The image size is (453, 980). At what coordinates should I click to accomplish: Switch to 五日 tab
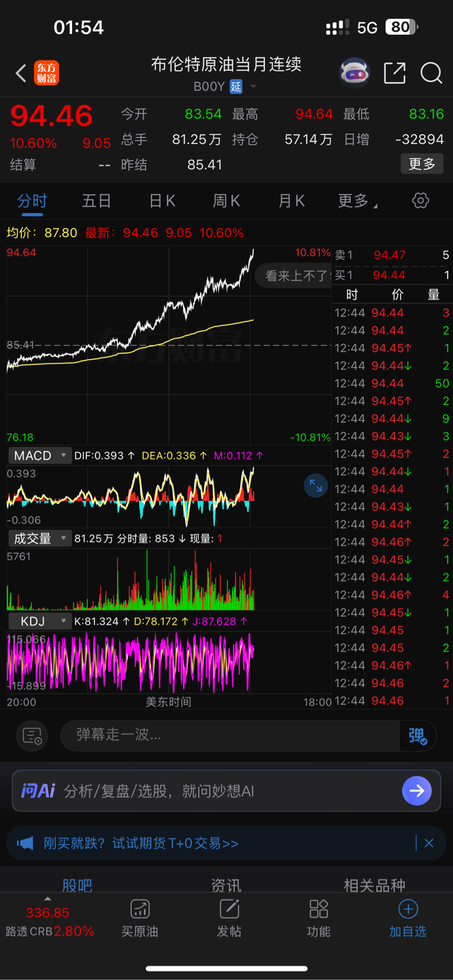click(96, 201)
